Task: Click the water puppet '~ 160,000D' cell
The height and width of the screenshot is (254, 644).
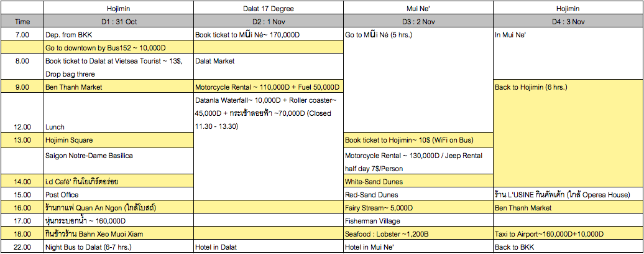Action: pos(118,220)
